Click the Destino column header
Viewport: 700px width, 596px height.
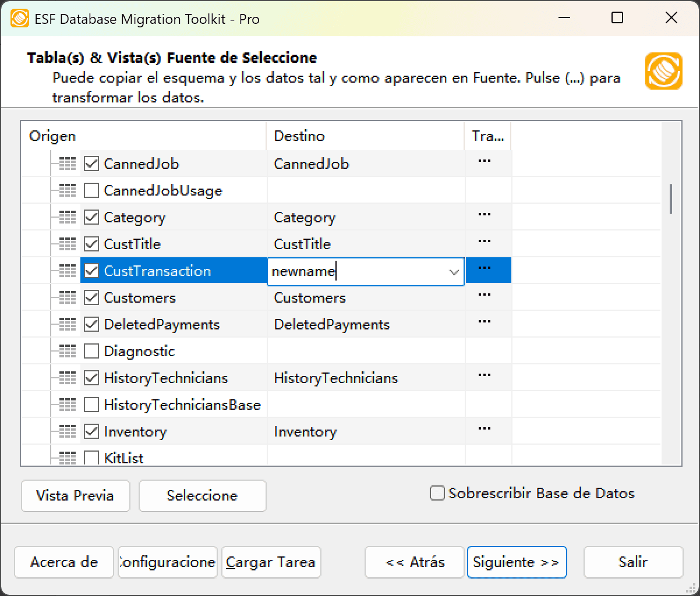point(299,136)
